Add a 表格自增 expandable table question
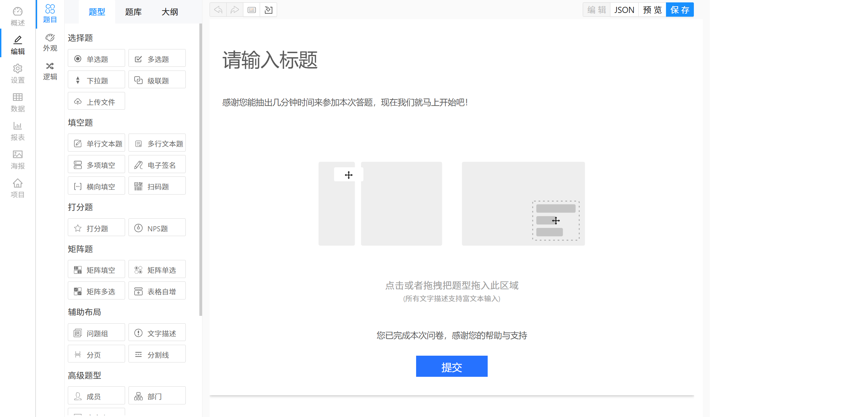This screenshot has width=868, height=417. [x=157, y=291]
